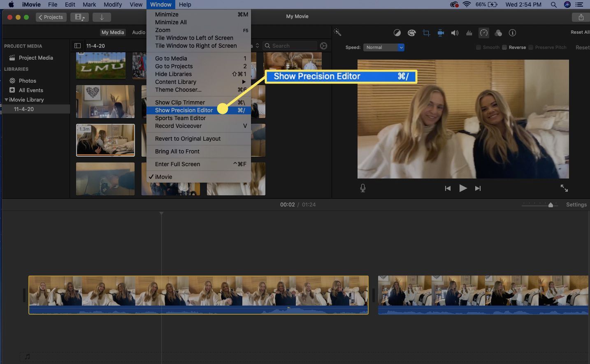The width and height of the screenshot is (590, 364).
Task: Click the background music well note icon
Action: pyautogui.click(x=27, y=357)
